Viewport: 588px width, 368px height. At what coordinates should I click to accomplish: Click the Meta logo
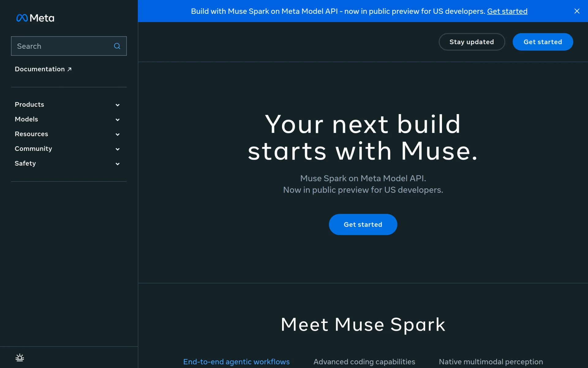click(x=35, y=18)
